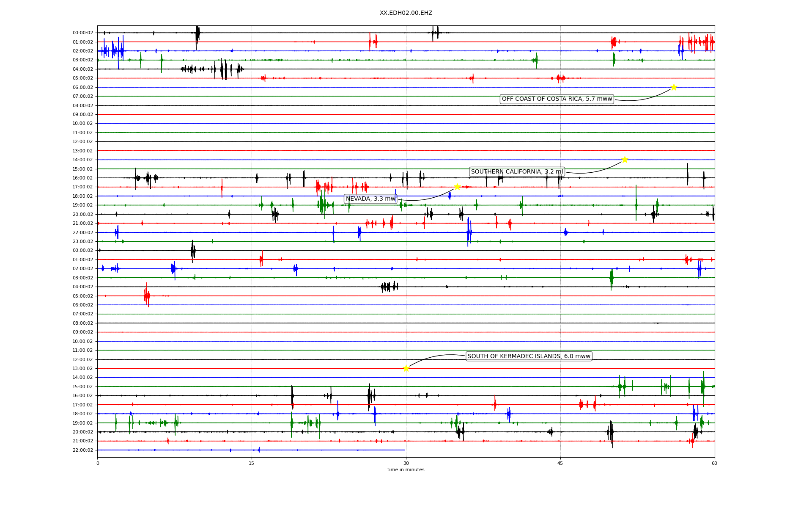Click the 0 tick label on x-axis

(98, 463)
